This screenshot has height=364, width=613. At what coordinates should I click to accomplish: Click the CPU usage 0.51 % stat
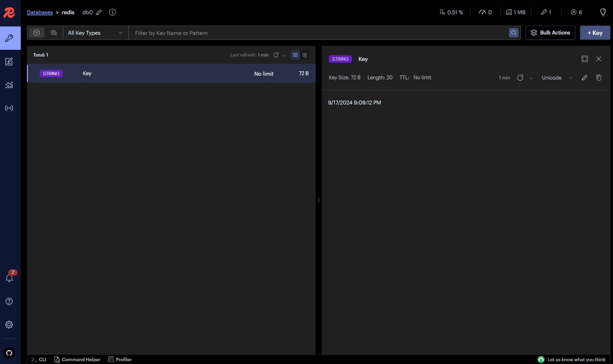(x=451, y=12)
